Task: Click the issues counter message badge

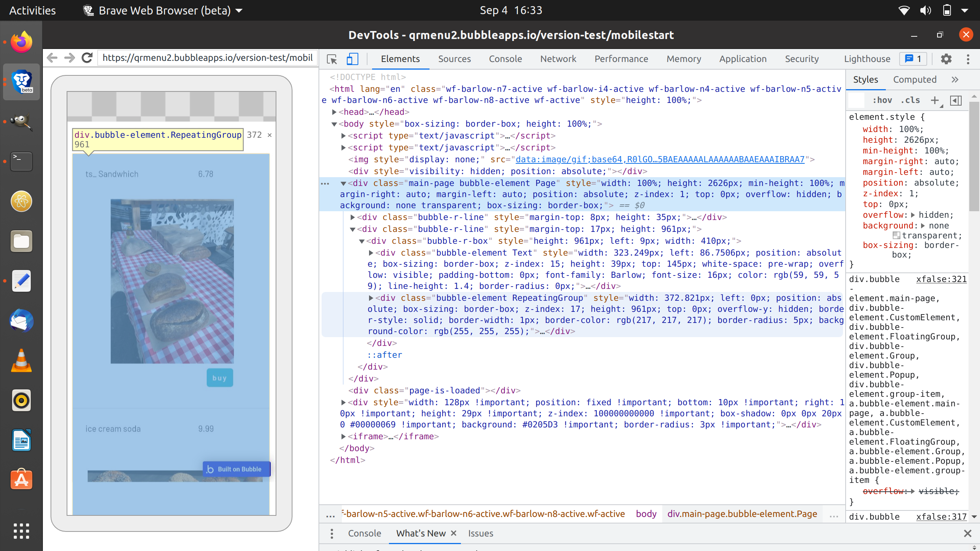Action: point(913,59)
